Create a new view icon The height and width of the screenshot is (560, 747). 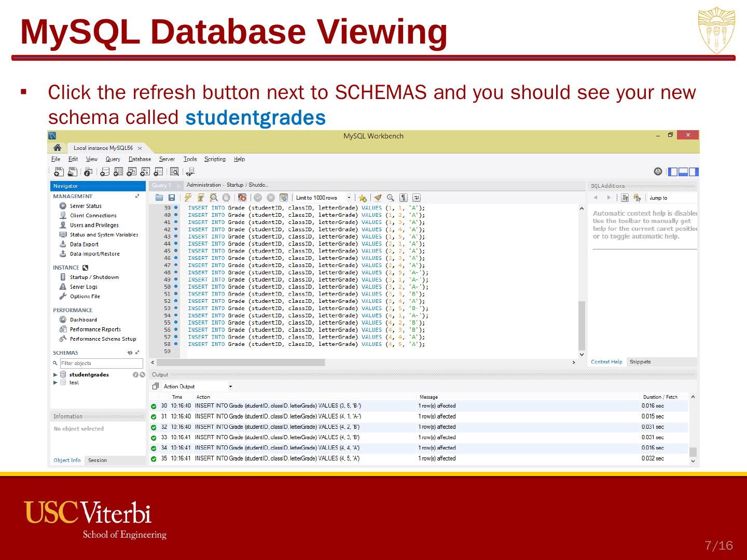point(132,172)
